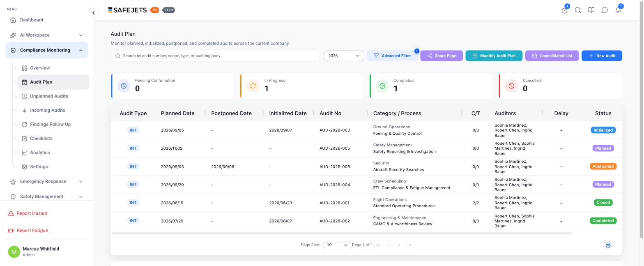Open the book documentation icon
The image size is (644, 266).
click(x=591, y=10)
